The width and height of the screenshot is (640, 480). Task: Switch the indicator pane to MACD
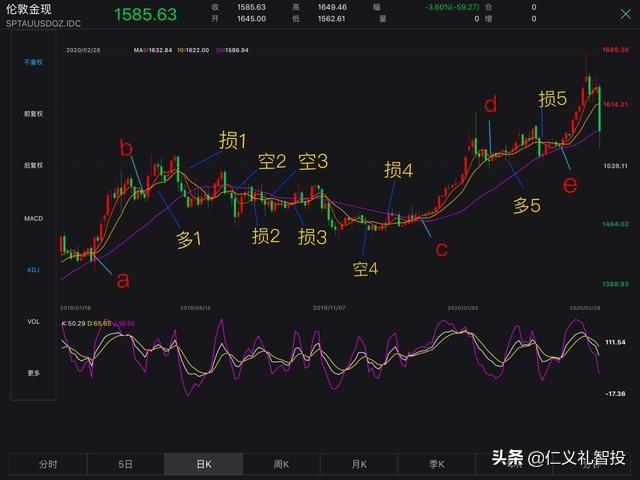tap(33, 218)
